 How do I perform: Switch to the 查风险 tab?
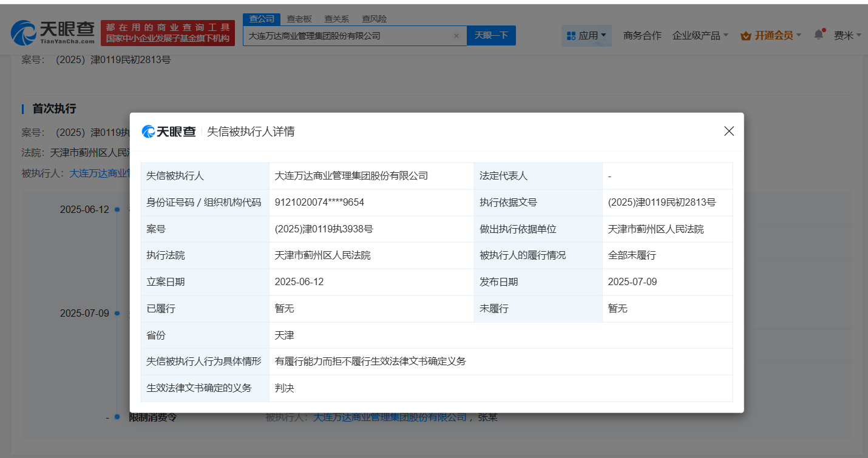tap(374, 19)
